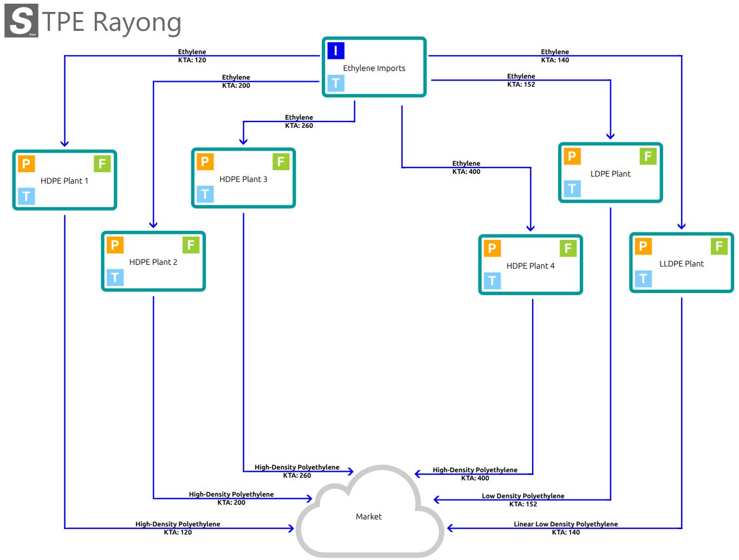Image resolution: width=739 pixels, height=560 pixels.
Task: Select the Ethylene Imports node label
Action: (x=374, y=68)
